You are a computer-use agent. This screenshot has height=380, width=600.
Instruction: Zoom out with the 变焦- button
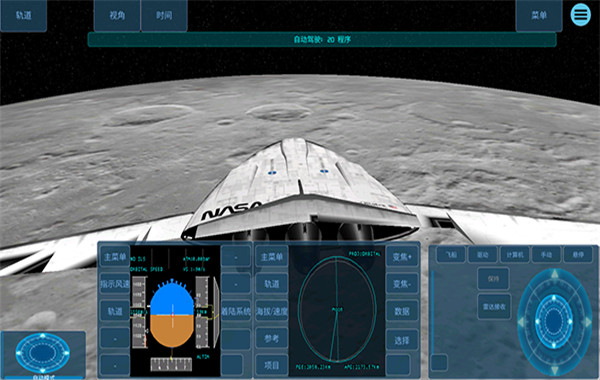click(402, 284)
